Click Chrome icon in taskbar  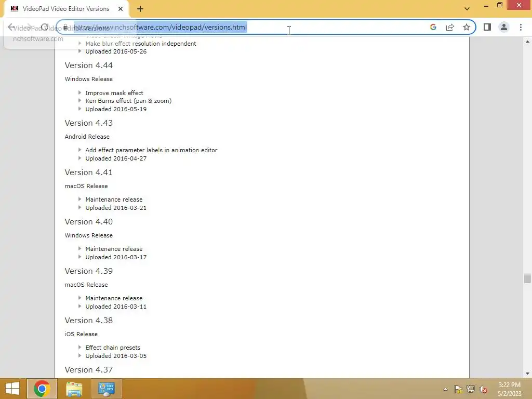[x=42, y=389]
